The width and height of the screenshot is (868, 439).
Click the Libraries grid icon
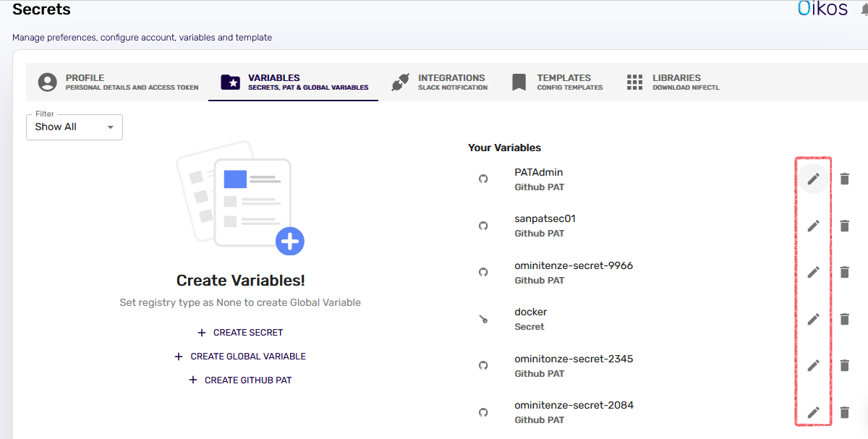pyautogui.click(x=634, y=82)
